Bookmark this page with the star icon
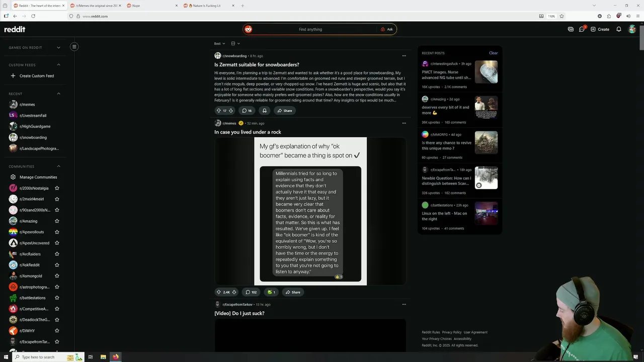The width and height of the screenshot is (644, 362). [x=561, y=16]
